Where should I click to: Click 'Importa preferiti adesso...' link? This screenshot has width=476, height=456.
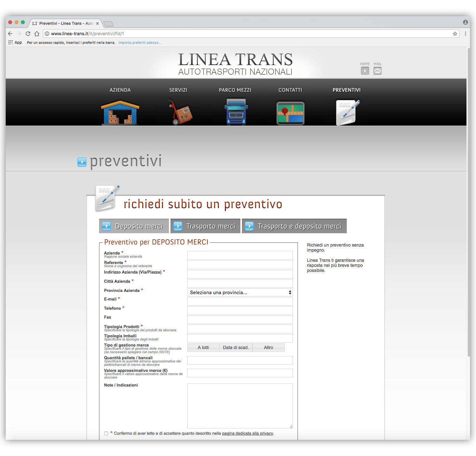click(x=140, y=43)
